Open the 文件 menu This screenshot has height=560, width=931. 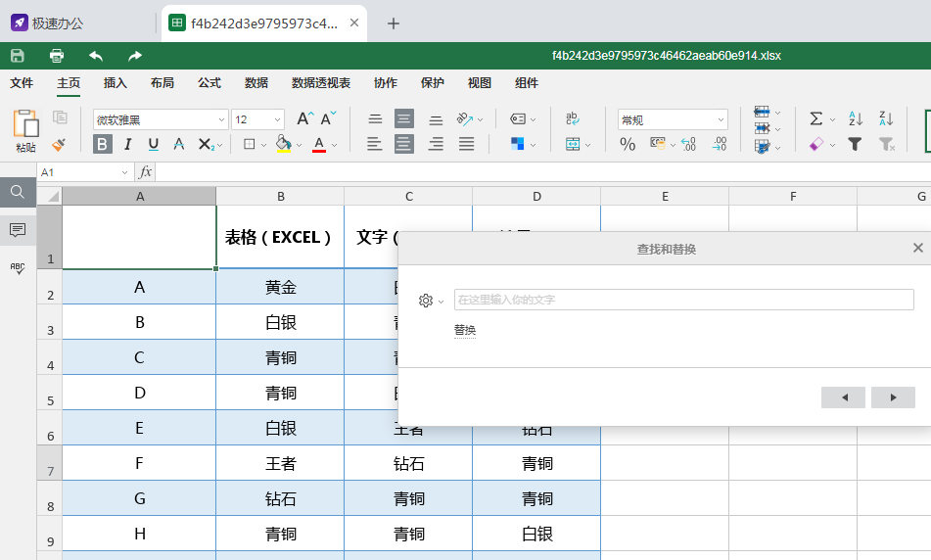(x=22, y=83)
